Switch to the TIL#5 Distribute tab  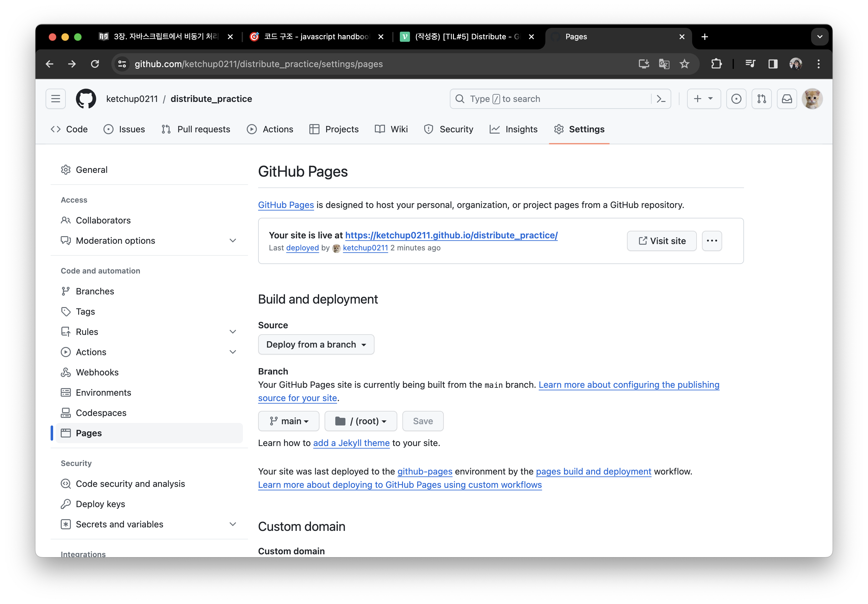tap(467, 37)
